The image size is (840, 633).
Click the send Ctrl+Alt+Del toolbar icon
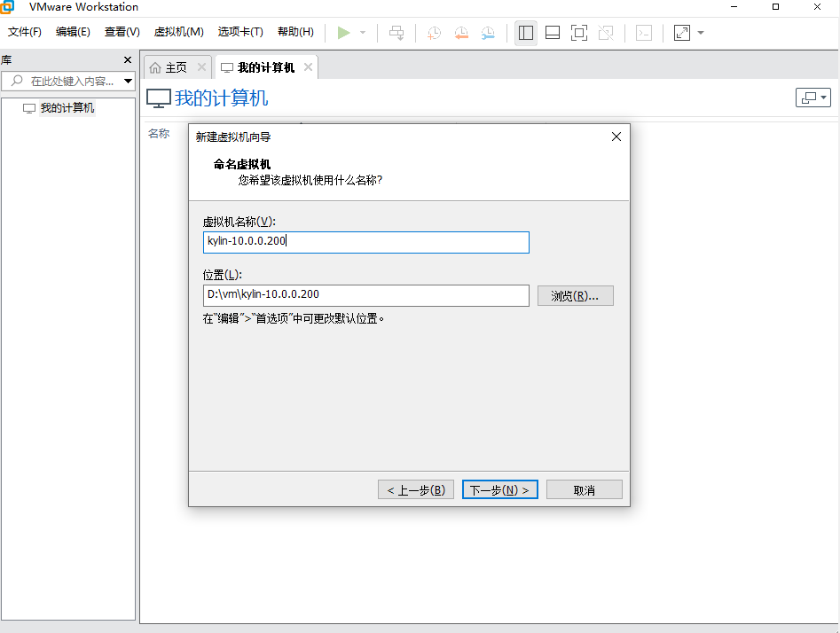click(x=396, y=33)
